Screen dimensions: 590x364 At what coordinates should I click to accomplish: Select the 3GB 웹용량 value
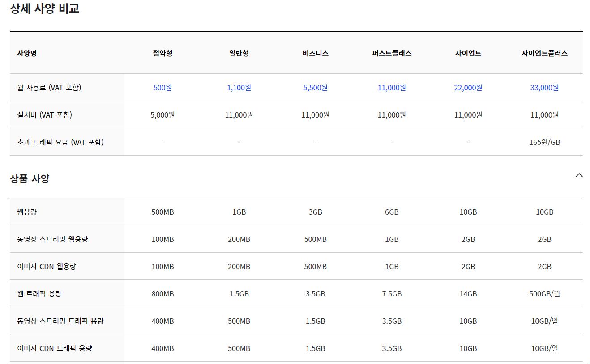pyautogui.click(x=316, y=212)
